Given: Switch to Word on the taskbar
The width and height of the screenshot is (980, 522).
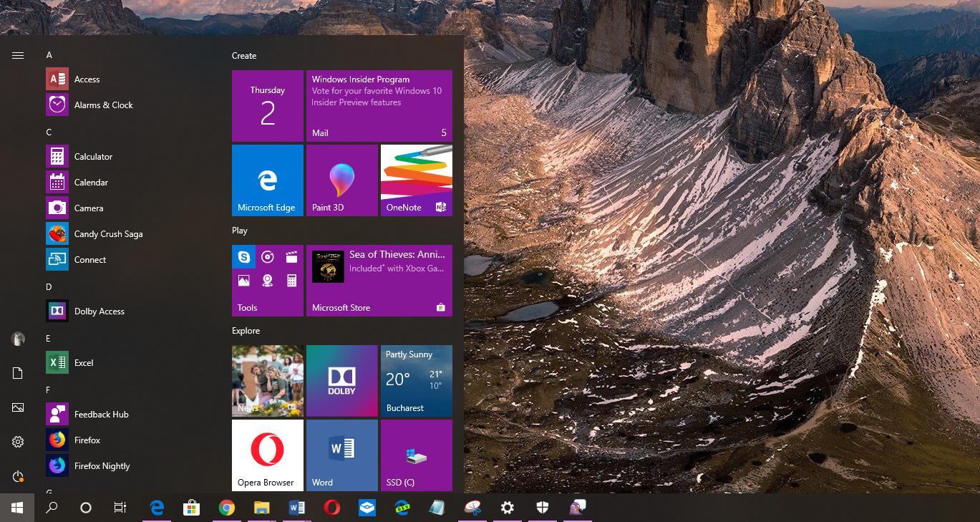Looking at the screenshot, I should 296,508.
